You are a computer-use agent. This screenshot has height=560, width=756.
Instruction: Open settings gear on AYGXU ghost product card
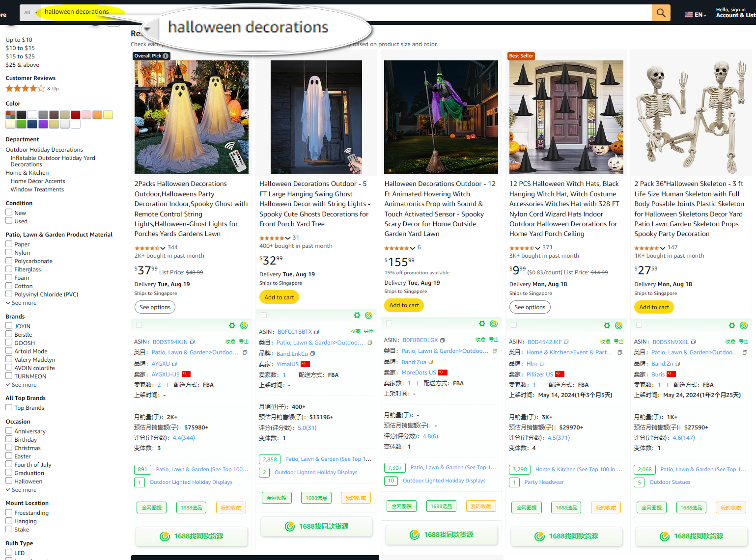coord(232,325)
